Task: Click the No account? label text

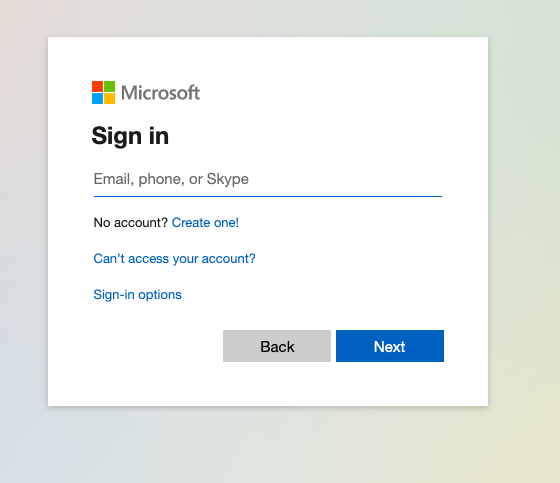Action: coord(130,223)
